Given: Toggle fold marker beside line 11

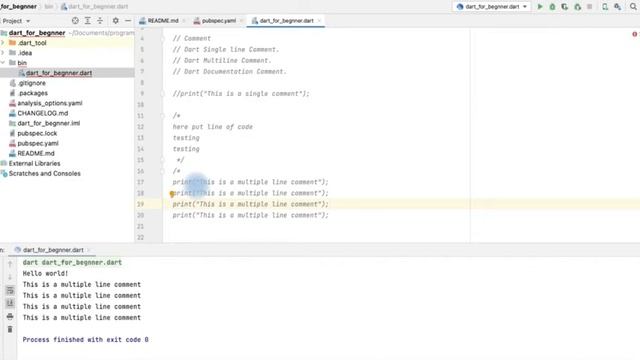Looking at the screenshot, I should (x=162, y=116).
